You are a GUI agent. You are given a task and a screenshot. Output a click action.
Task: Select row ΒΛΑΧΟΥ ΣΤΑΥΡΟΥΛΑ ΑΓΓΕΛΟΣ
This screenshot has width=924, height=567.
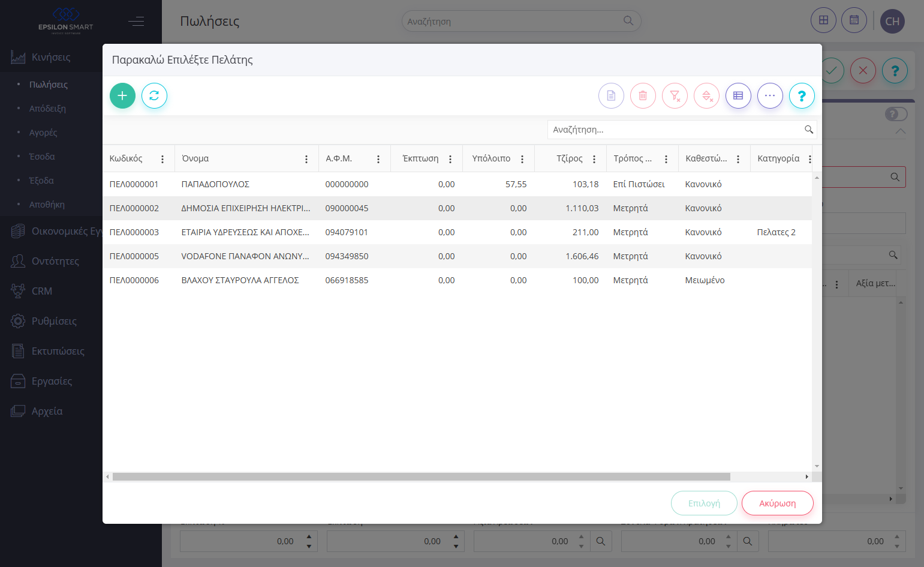click(x=458, y=280)
